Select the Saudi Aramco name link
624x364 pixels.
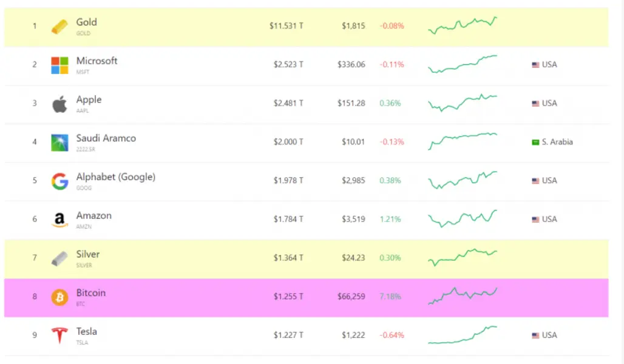pyautogui.click(x=106, y=138)
